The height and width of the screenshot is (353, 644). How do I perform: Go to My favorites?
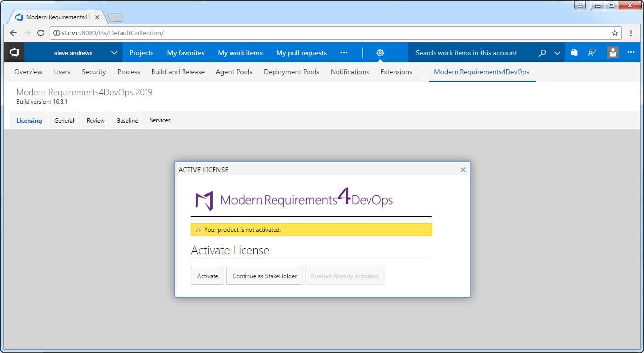tap(185, 53)
